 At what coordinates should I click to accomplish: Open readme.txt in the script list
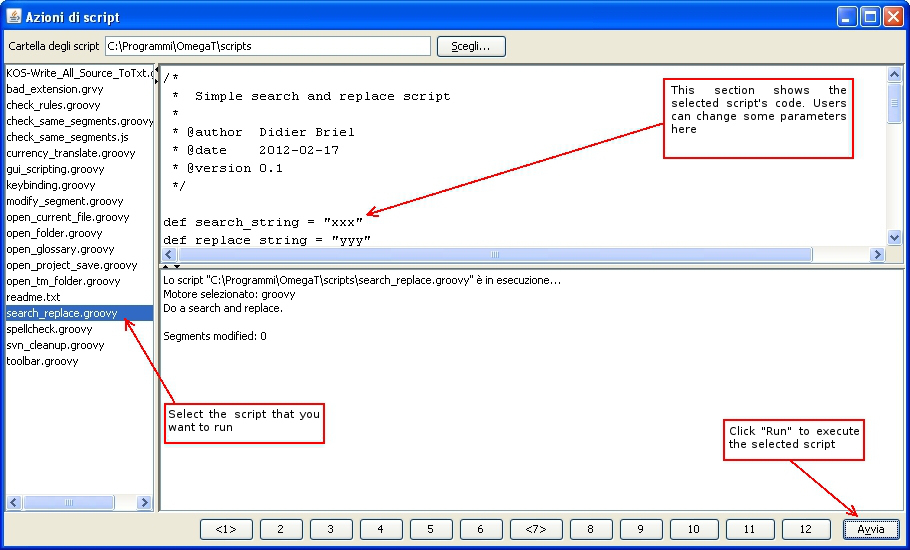[33, 297]
